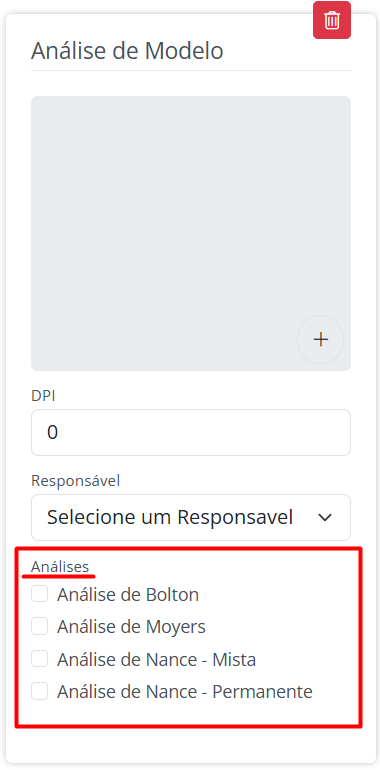Focus the DPI input field
This screenshot has width=380, height=770.
click(191, 433)
